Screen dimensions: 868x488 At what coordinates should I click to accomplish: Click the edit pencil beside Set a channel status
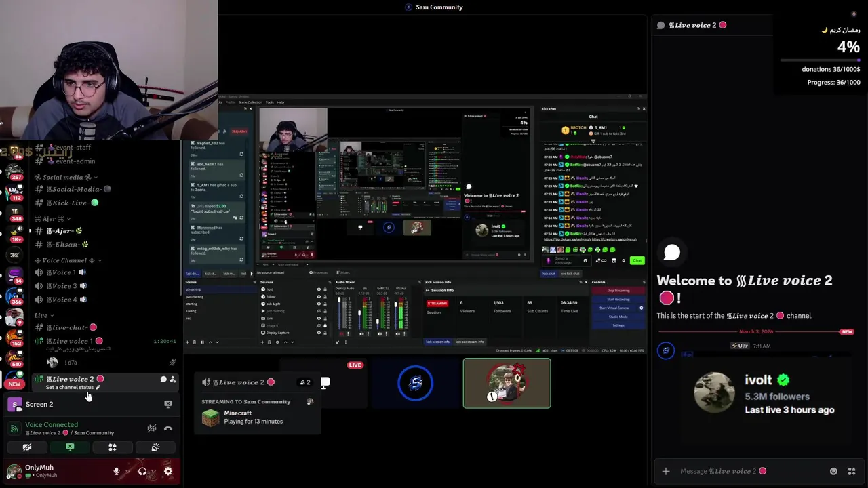(x=98, y=388)
